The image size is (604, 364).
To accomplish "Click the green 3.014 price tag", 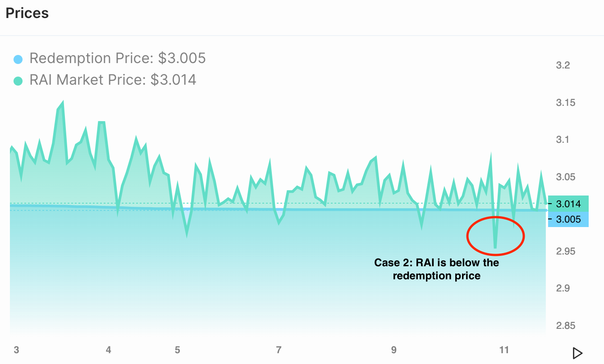I will 568,204.
